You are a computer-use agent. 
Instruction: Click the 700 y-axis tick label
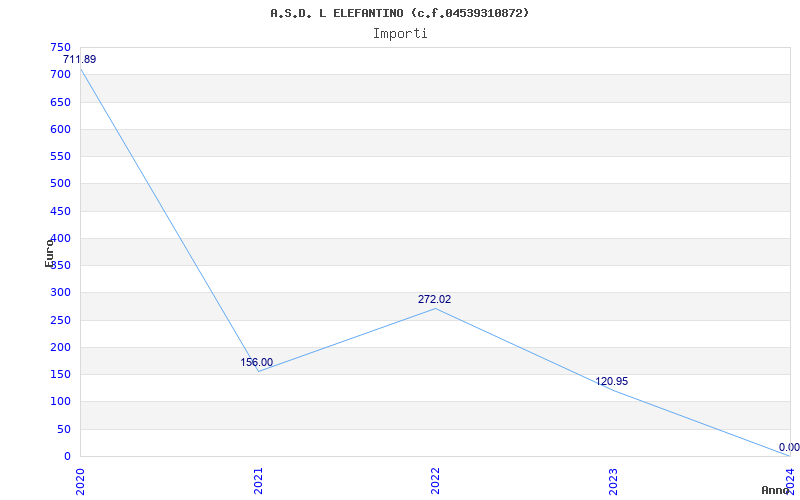[x=60, y=74]
